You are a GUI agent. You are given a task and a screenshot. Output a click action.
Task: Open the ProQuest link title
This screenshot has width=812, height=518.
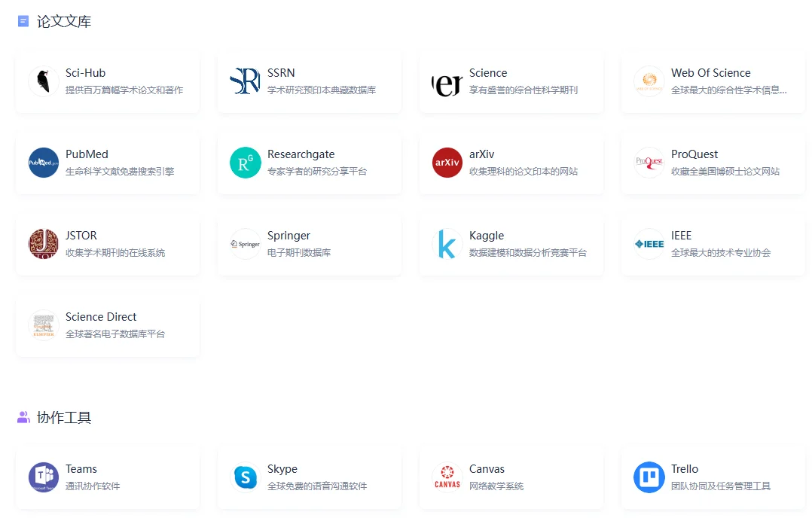click(x=694, y=154)
